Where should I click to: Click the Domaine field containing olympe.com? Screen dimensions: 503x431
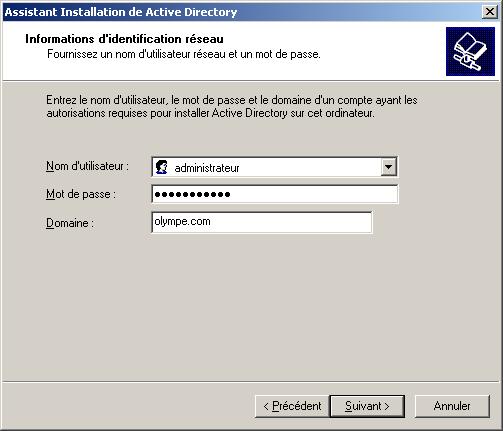point(262,222)
